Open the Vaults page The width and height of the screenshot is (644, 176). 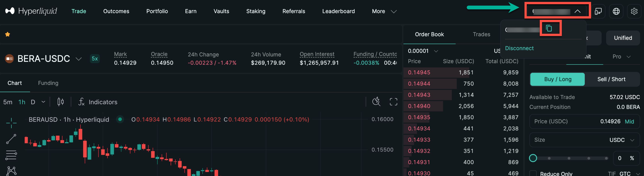(221, 11)
